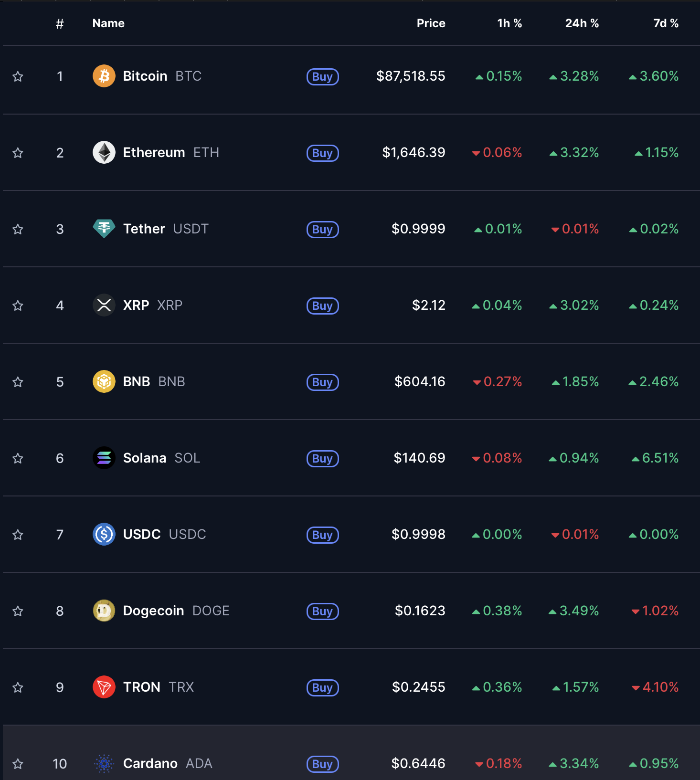The width and height of the screenshot is (700, 780).
Task: Click the XRP logo icon
Action: tap(104, 305)
